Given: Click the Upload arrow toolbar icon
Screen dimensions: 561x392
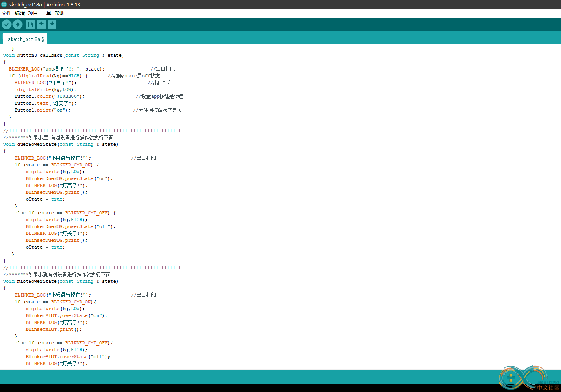Looking at the screenshot, I should [x=17, y=25].
